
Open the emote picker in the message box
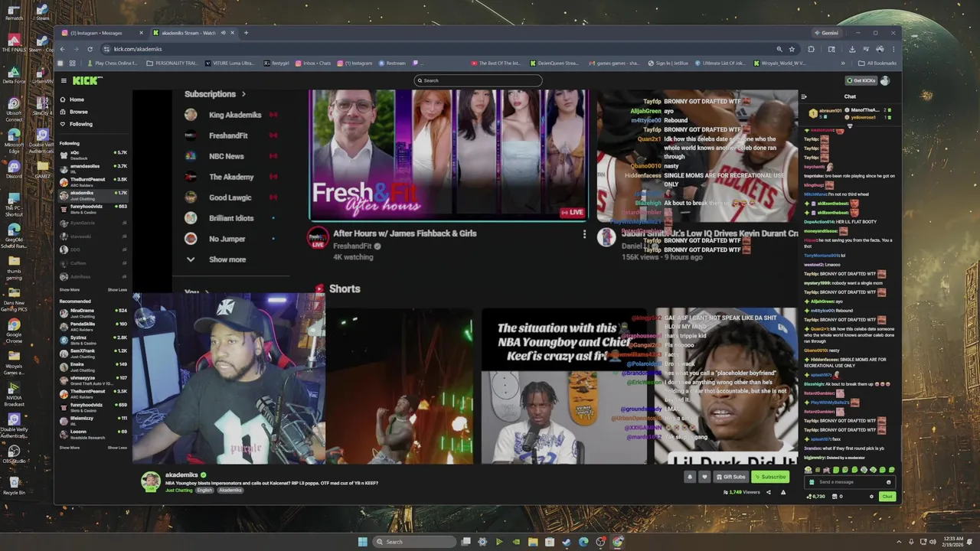tap(888, 482)
